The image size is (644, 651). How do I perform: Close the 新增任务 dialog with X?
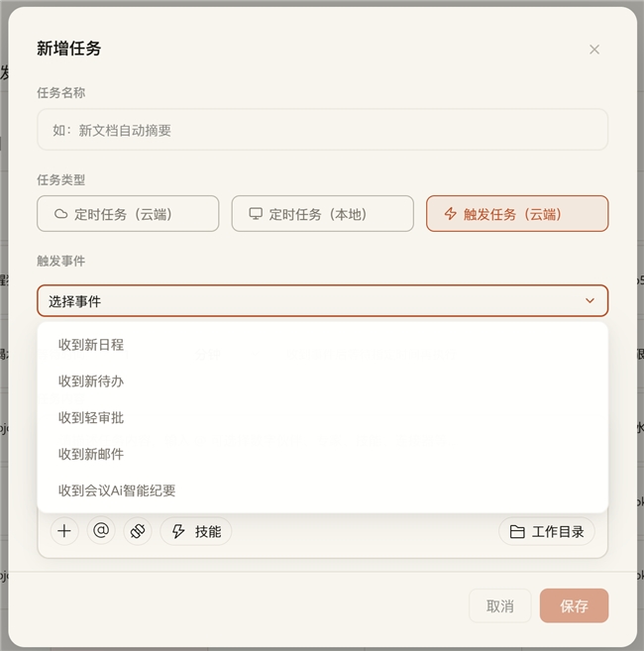(x=594, y=50)
